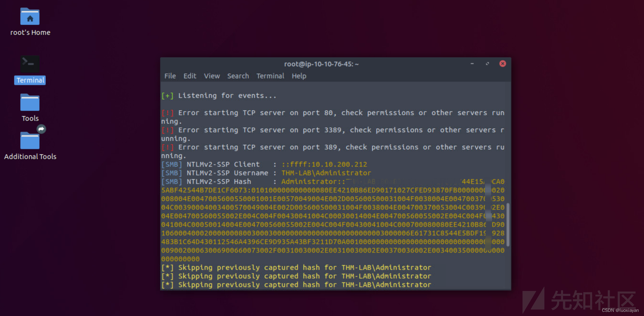The image size is (644, 316).
Task: Click the port 3389 error line
Action: (x=333, y=134)
